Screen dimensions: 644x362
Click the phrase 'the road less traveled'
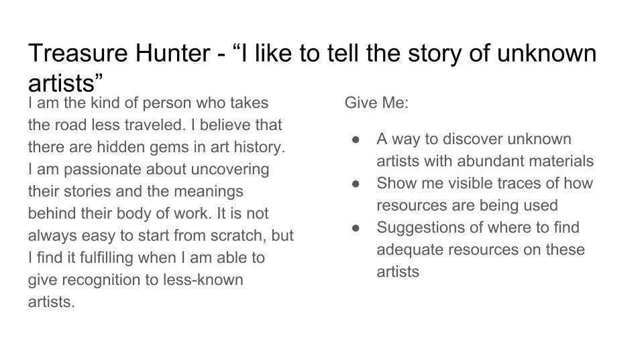coord(106,125)
